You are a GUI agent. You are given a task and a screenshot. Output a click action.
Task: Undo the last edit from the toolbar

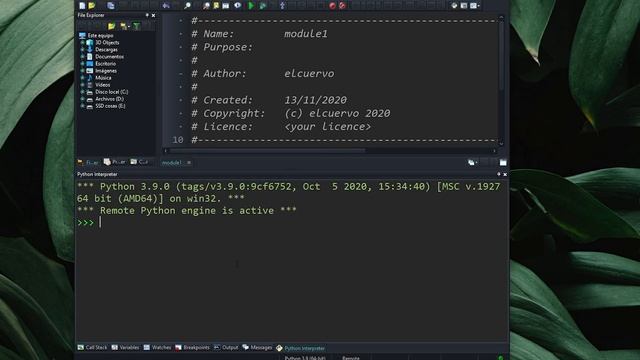tap(166, 5)
